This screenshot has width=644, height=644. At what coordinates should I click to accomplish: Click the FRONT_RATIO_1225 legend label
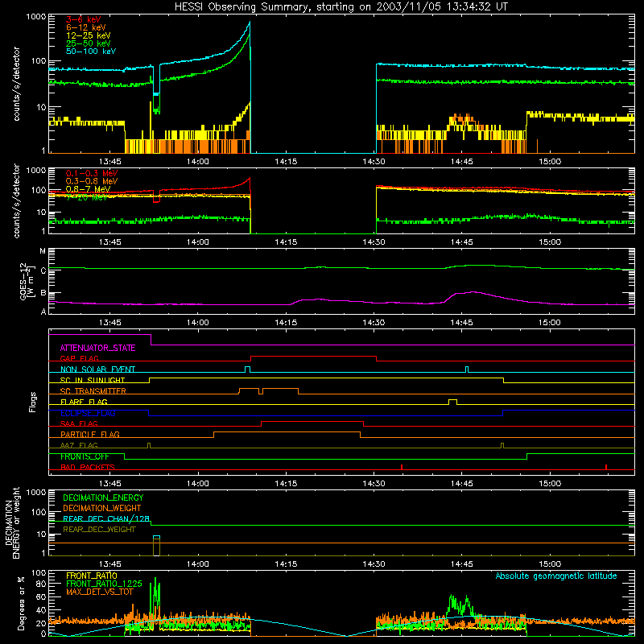(104, 584)
